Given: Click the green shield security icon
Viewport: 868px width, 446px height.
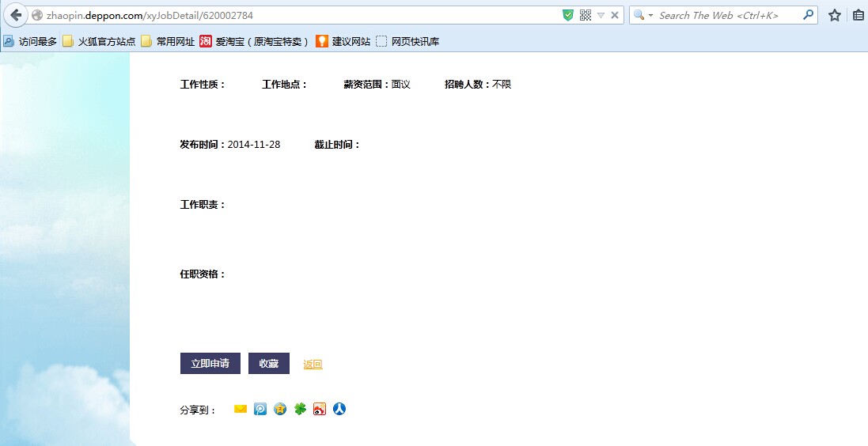Looking at the screenshot, I should tap(568, 16).
